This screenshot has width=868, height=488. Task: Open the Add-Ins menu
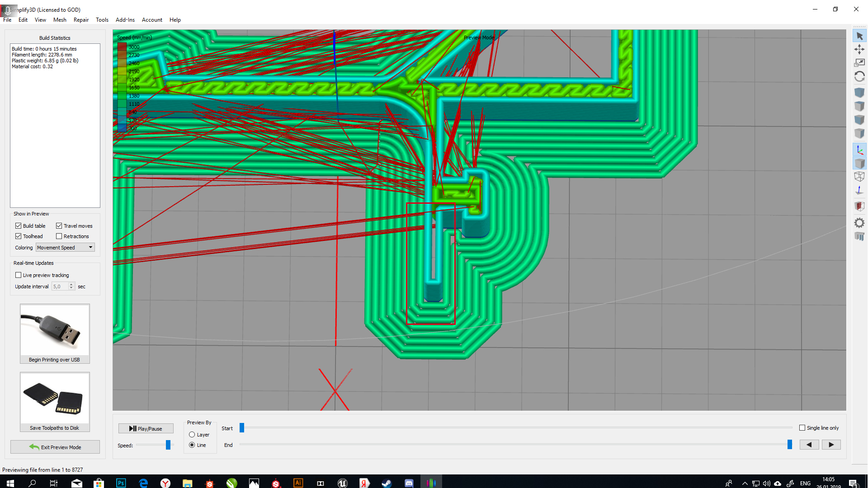pos(125,20)
